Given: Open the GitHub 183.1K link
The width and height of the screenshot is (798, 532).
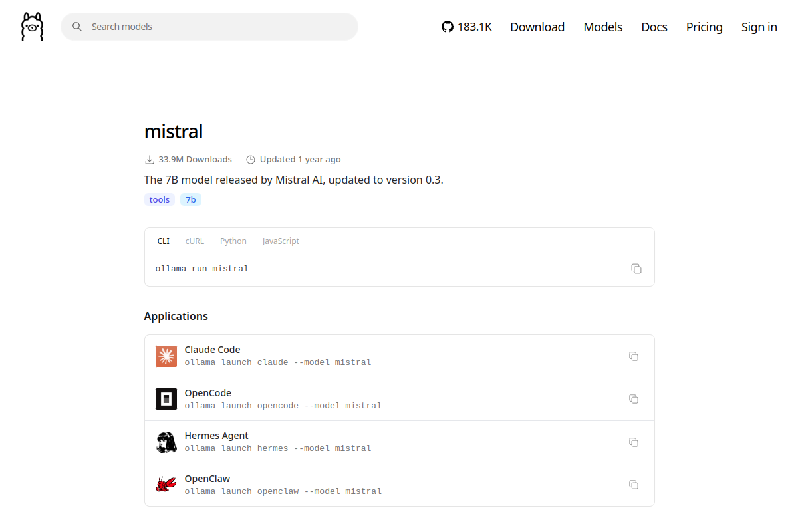Looking at the screenshot, I should click(467, 27).
